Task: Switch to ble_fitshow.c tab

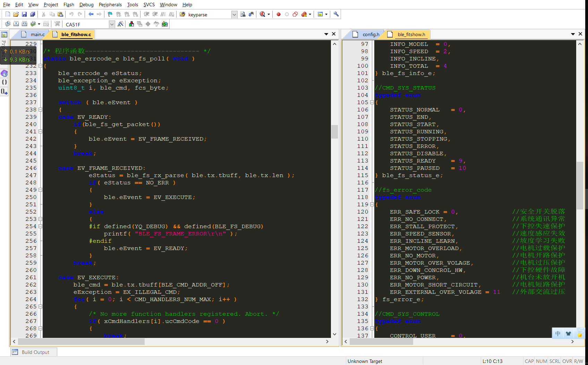Action: pos(73,34)
